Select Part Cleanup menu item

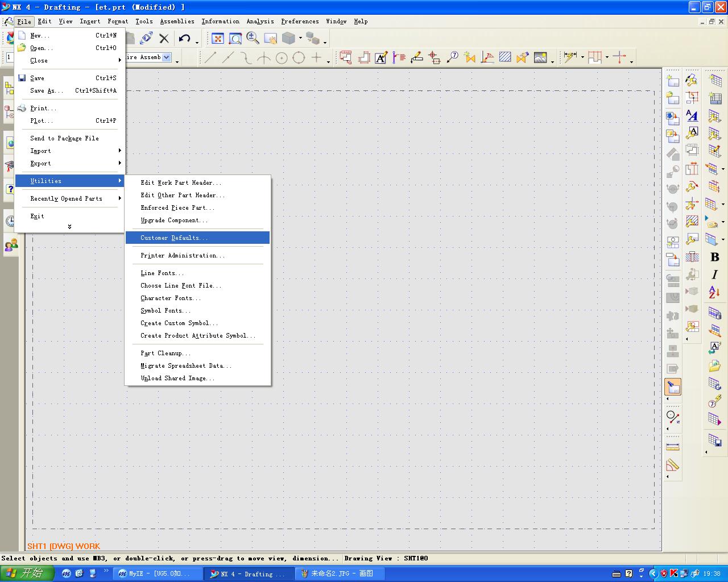[x=198, y=353]
